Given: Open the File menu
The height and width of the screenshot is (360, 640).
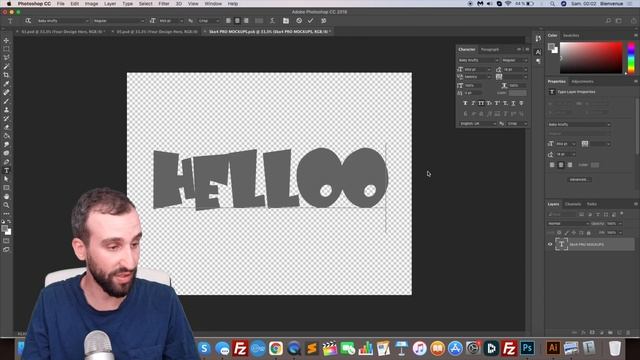Looking at the screenshot, I should coord(60,4).
